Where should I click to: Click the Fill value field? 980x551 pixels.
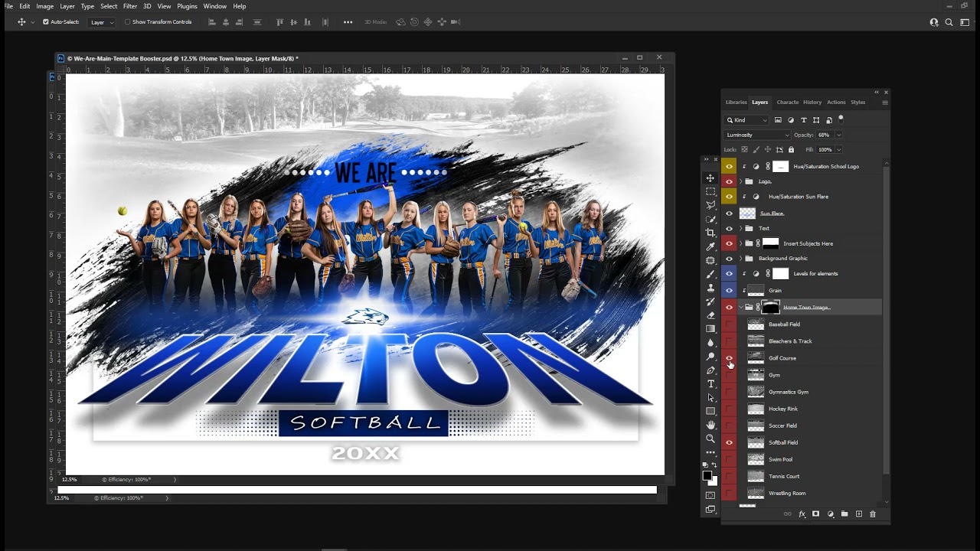[x=825, y=150]
